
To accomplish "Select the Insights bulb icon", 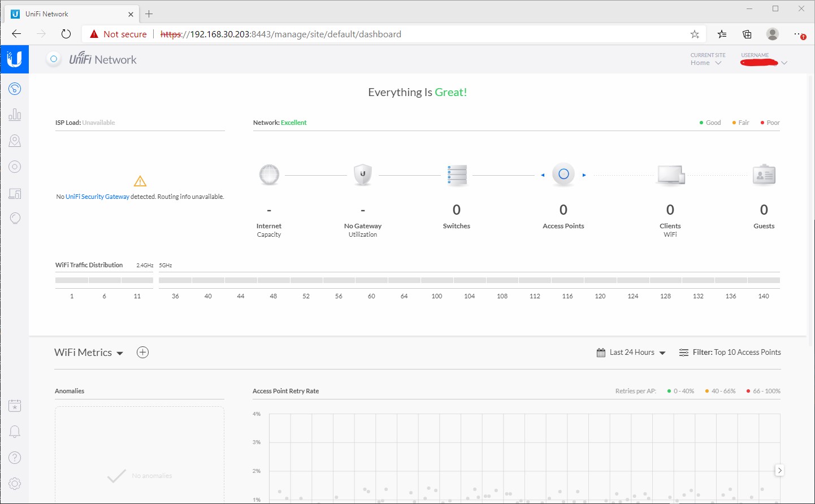I will coord(15,218).
